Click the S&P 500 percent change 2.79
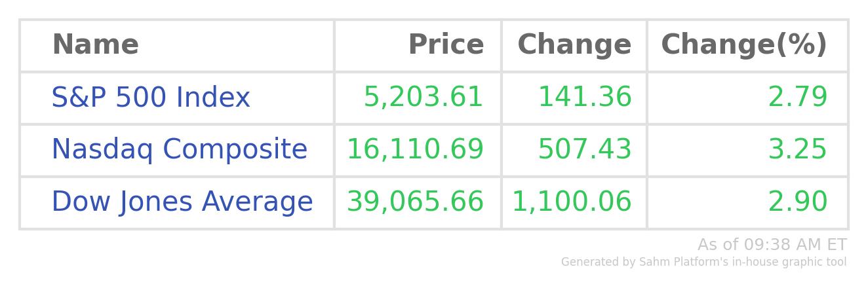 tap(798, 98)
